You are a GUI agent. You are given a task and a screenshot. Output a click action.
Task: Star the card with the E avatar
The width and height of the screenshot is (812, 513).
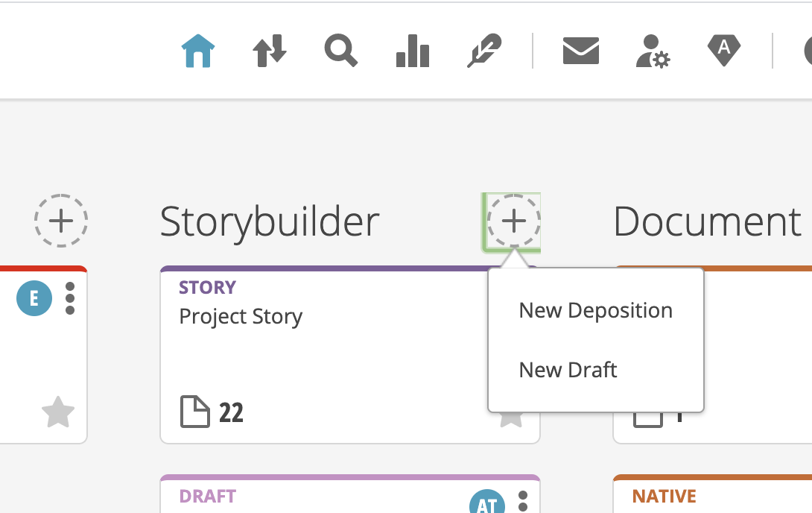click(x=58, y=412)
